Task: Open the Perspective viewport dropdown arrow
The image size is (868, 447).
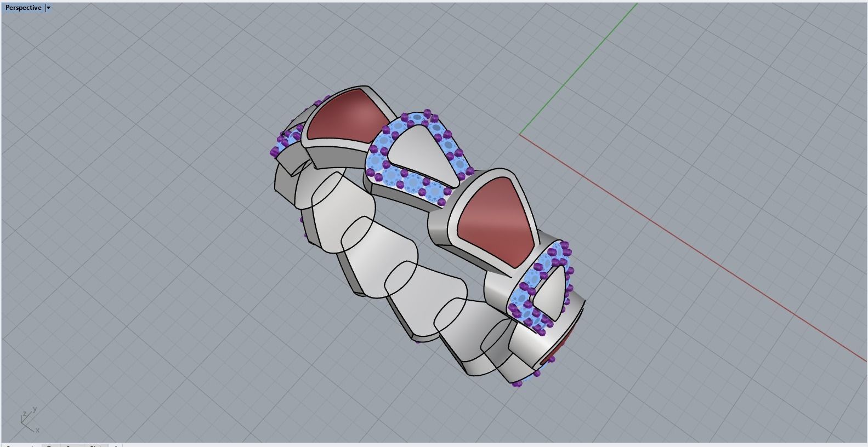Action: pyautogui.click(x=48, y=8)
